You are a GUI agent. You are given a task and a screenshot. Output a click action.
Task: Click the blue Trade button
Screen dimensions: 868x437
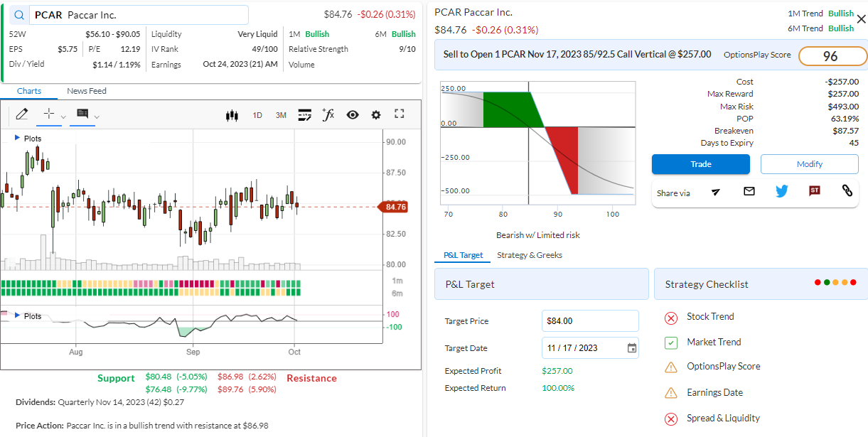click(701, 164)
